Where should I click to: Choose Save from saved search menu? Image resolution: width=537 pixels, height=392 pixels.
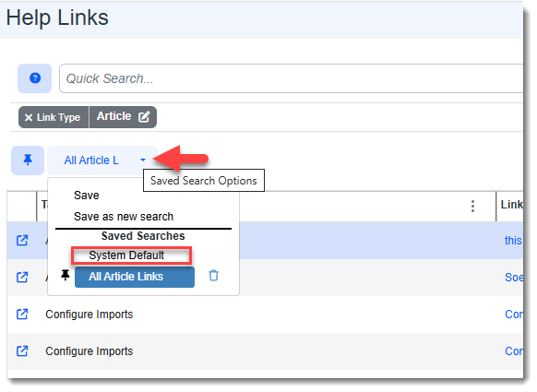[x=87, y=196]
